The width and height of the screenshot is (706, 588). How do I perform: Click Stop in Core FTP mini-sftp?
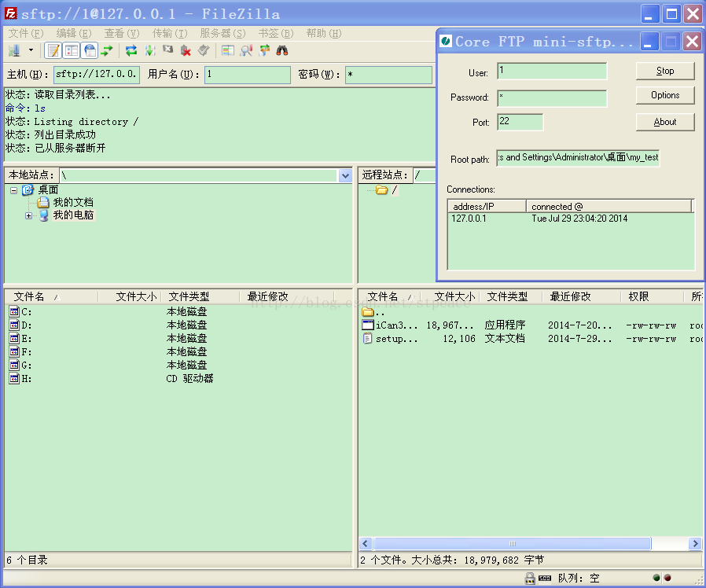pos(665,71)
